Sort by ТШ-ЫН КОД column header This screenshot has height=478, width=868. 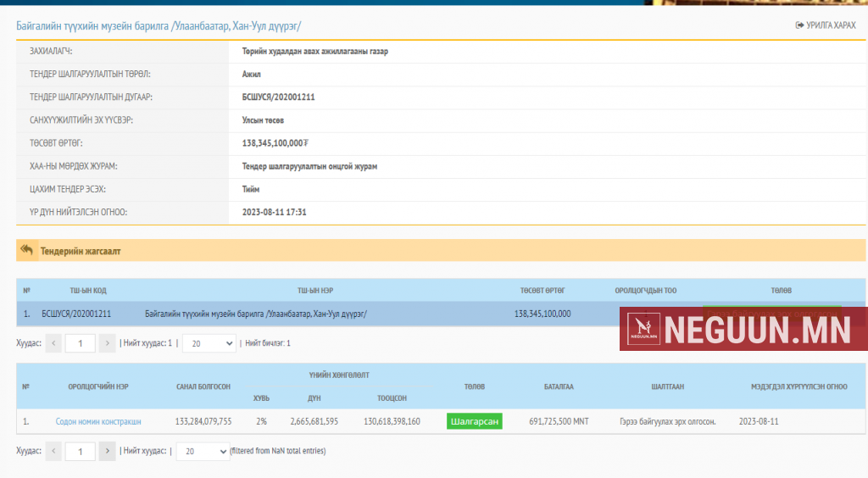tap(88, 291)
